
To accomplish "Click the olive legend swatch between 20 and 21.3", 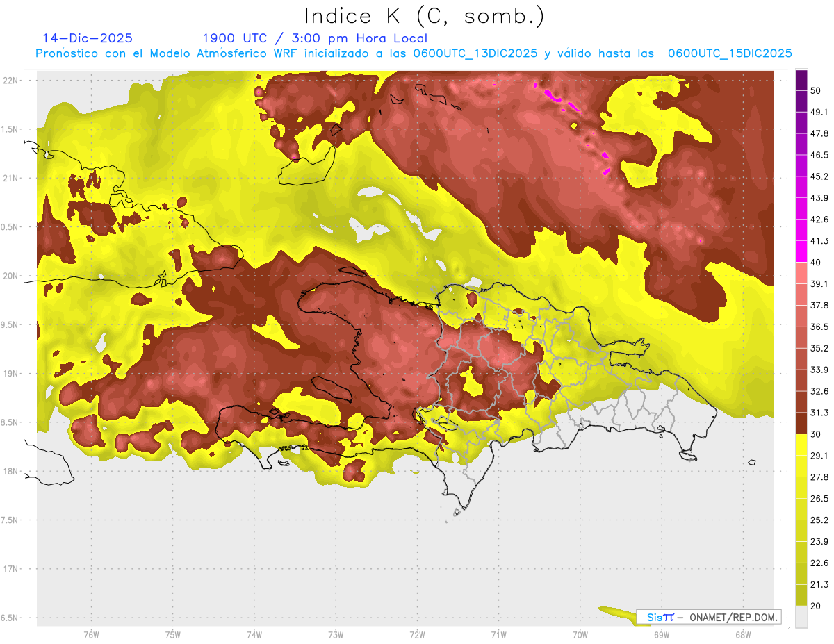I will click(801, 595).
